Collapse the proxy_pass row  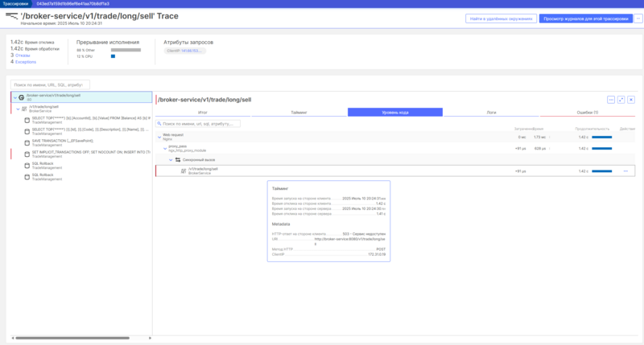tap(164, 148)
